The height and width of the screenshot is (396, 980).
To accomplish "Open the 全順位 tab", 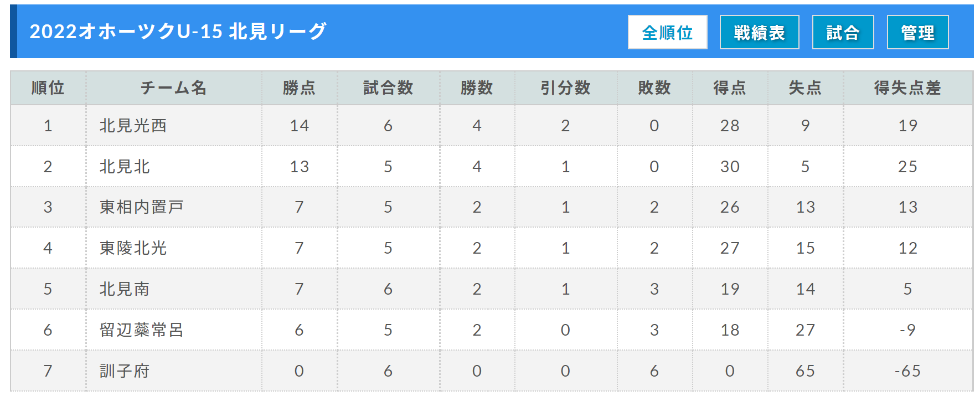I will tap(667, 32).
